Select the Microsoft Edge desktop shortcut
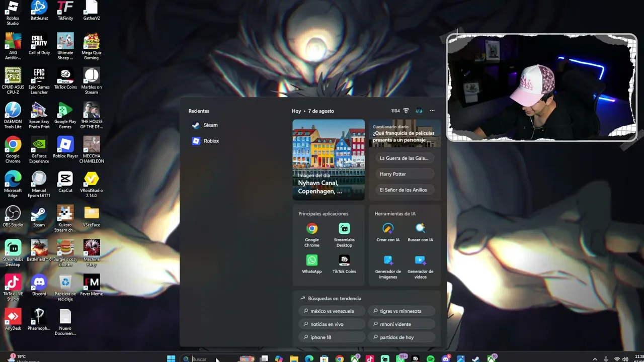The width and height of the screenshot is (644, 362). (13, 185)
